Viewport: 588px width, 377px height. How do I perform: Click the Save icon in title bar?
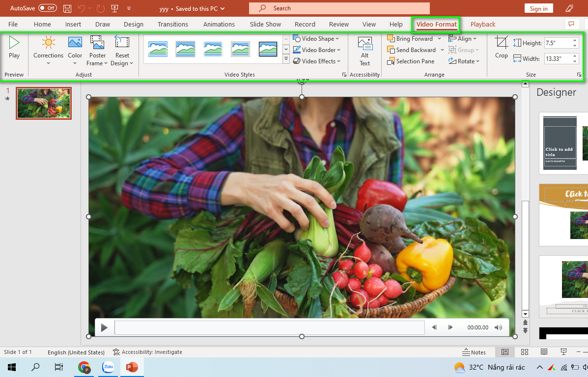(x=67, y=8)
